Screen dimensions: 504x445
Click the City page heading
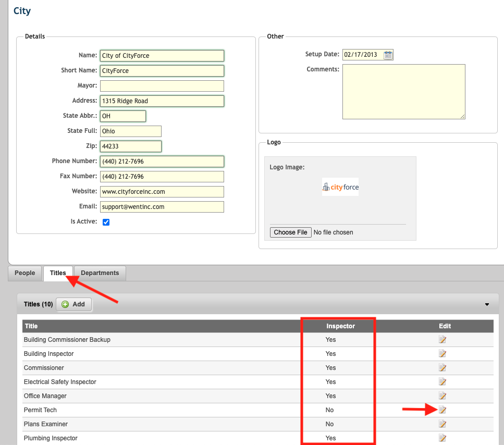[x=22, y=11]
